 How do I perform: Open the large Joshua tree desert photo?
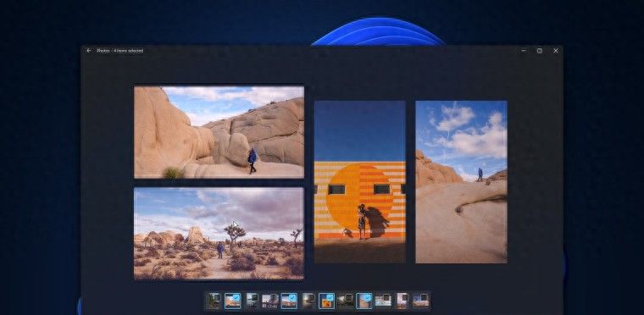(x=219, y=234)
